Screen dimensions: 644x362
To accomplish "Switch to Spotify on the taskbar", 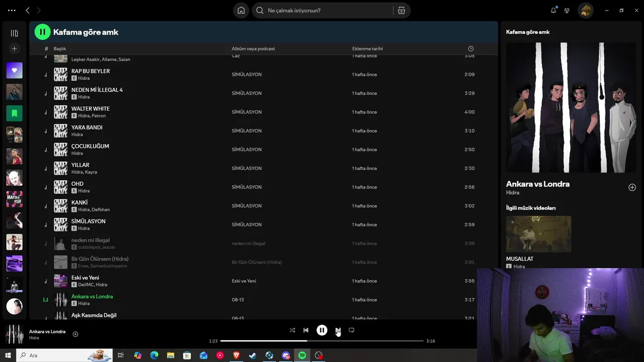I will tap(302, 355).
